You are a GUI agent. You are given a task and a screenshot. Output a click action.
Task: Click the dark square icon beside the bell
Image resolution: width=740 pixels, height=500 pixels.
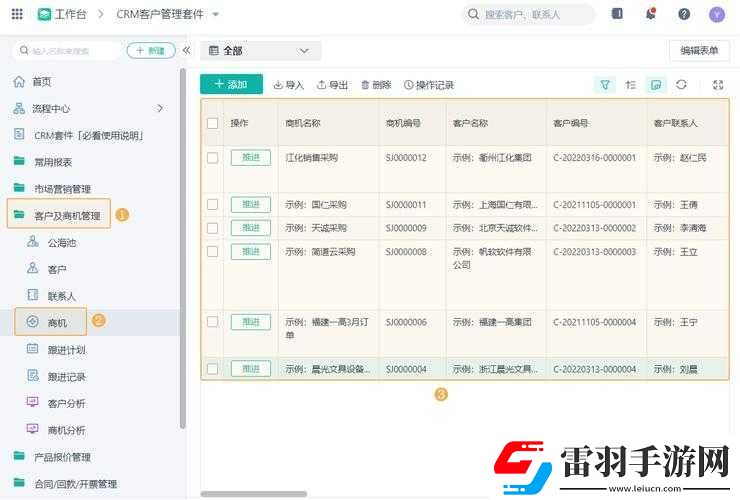(617, 14)
